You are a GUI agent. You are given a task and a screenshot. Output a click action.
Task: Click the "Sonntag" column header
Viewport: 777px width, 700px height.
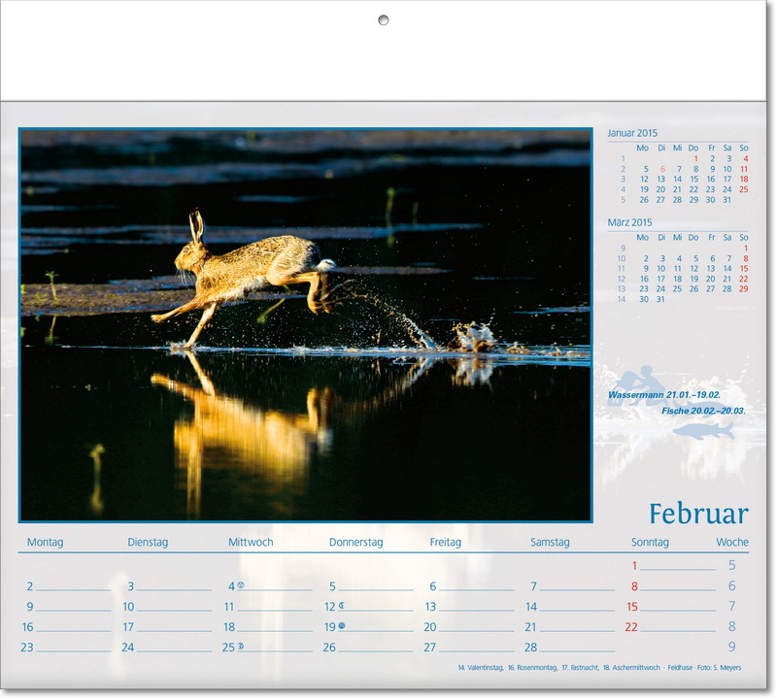pyautogui.click(x=650, y=542)
